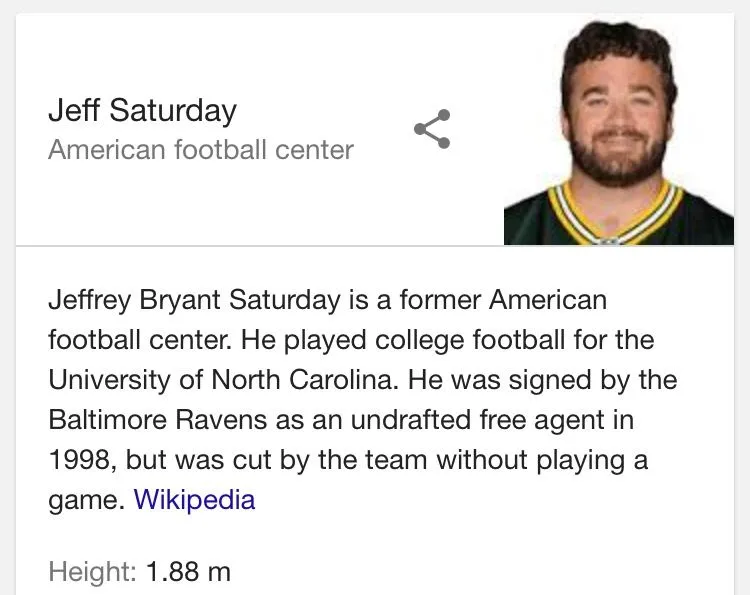
Task: Click the word "game." before Wikipedia
Action: coord(84,499)
